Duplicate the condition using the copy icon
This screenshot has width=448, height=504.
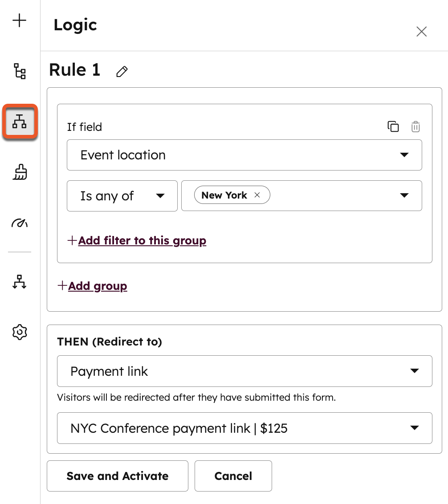click(x=394, y=126)
